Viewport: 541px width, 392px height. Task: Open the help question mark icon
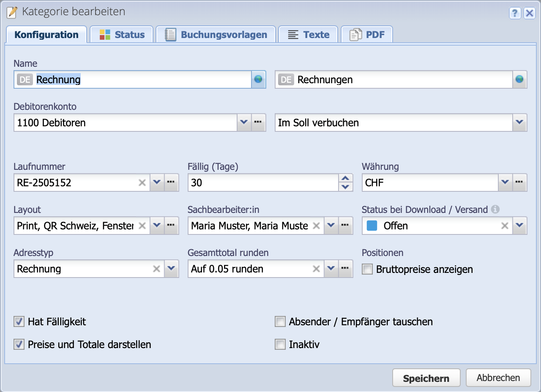click(x=515, y=14)
